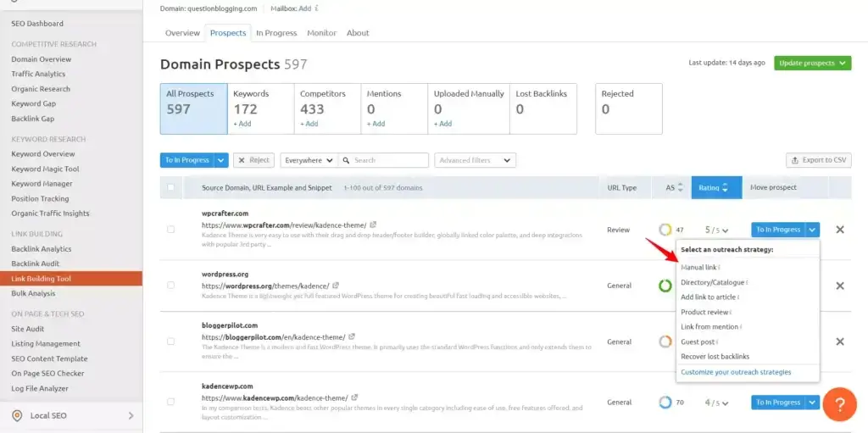Image resolution: width=868 pixels, height=433 pixels.
Task: Open external link icon for kadencewp.com URL
Action: (x=354, y=397)
